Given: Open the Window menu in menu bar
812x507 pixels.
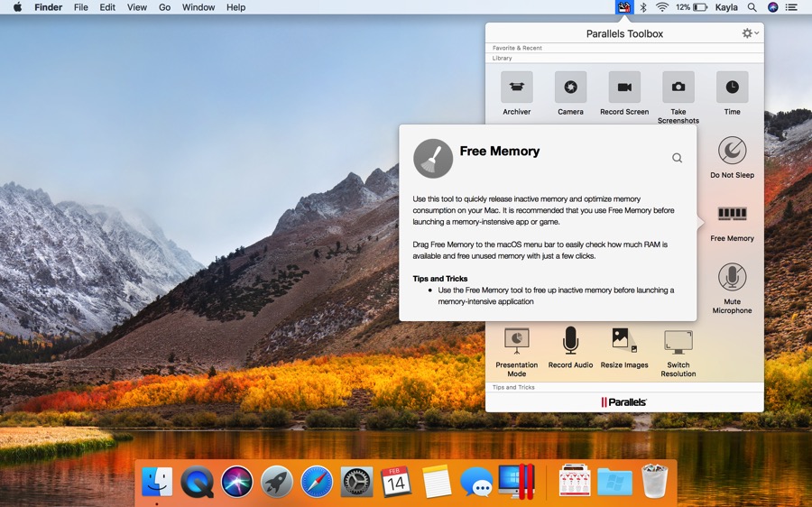Looking at the screenshot, I should coord(198,7).
